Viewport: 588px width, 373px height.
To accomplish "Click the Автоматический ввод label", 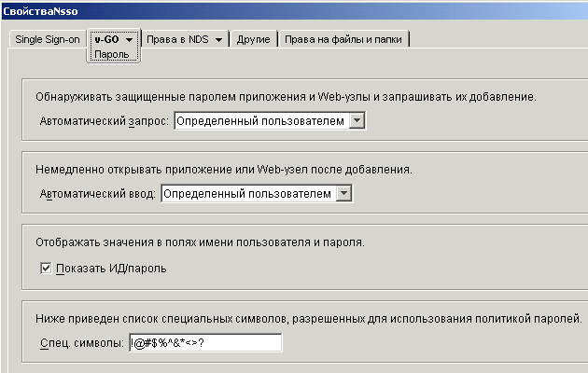I will (98, 194).
